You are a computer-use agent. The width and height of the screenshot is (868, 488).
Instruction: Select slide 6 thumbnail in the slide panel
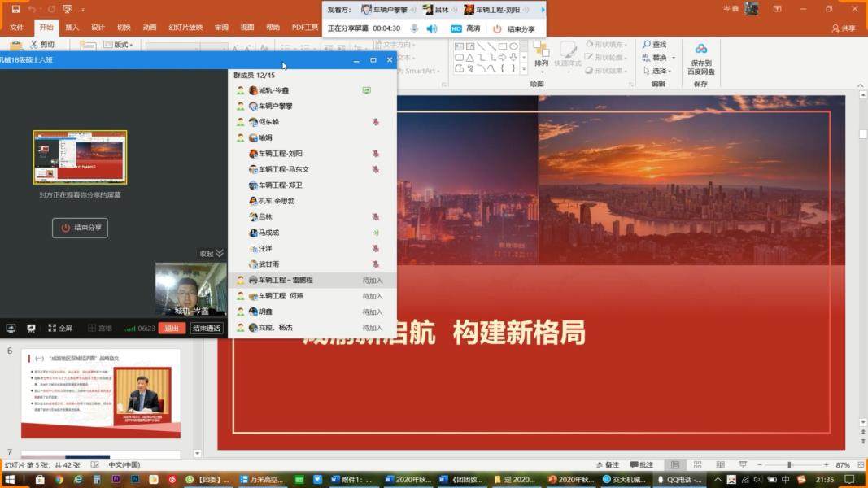click(101, 394)
